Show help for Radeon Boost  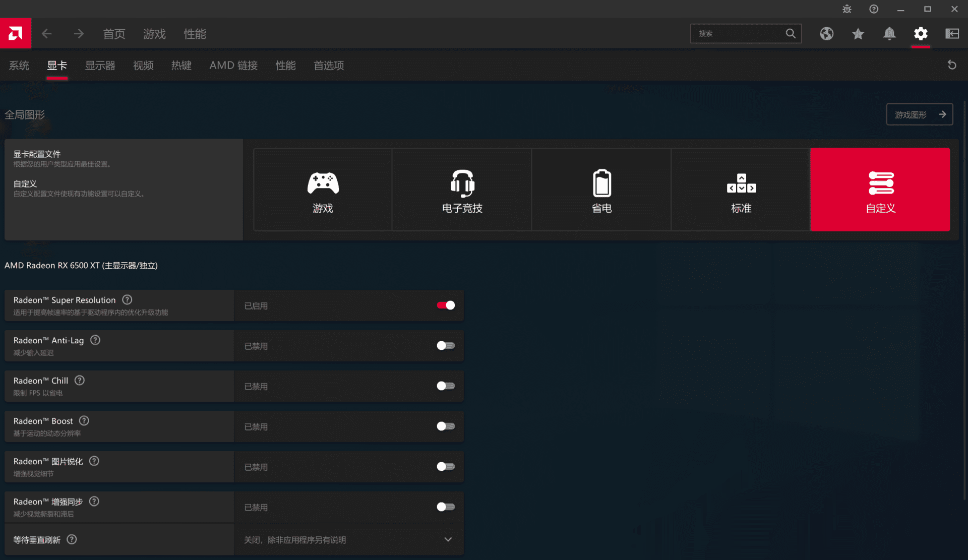(84, 421)
